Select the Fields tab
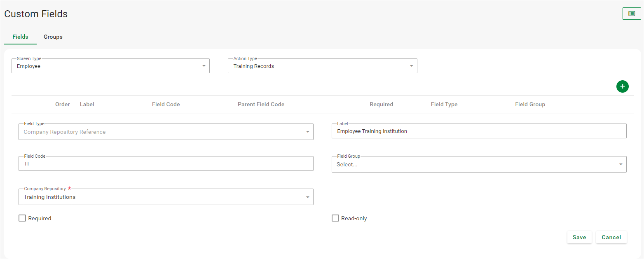Screen dimensions: 644x259 (x=20, y=37)
